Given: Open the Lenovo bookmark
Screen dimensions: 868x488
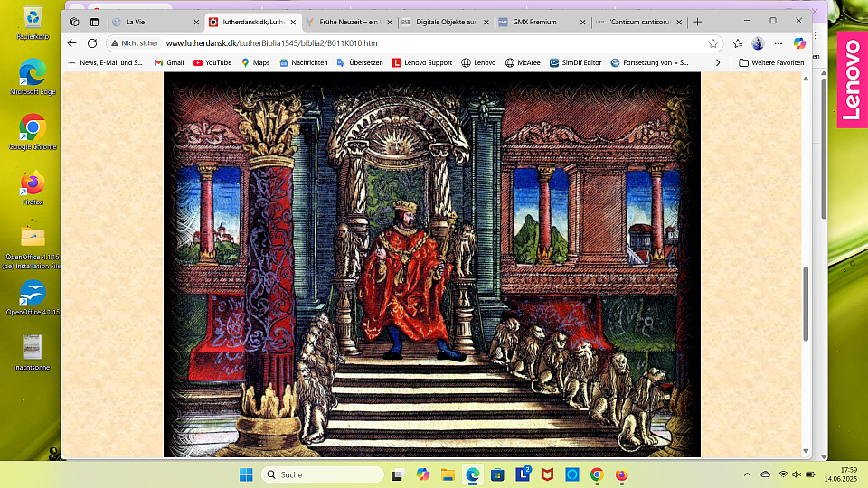Looking at the screenshot, I should [x=478, y=62].
